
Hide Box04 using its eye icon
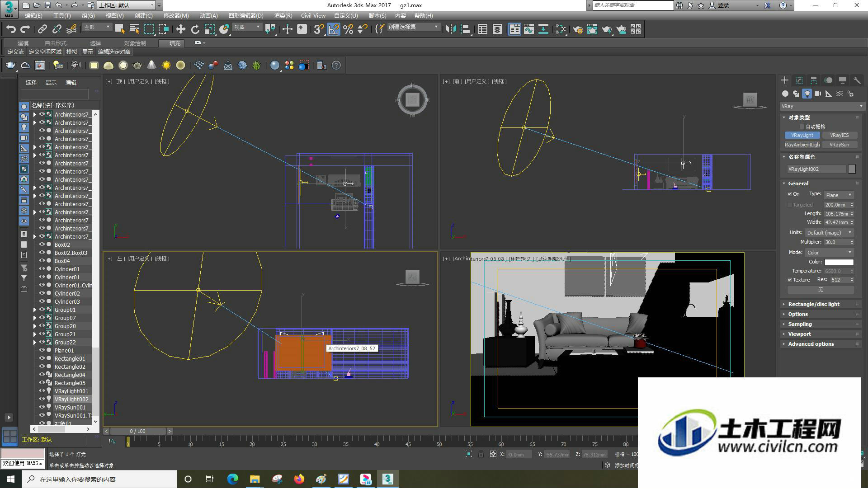[42, 261]
